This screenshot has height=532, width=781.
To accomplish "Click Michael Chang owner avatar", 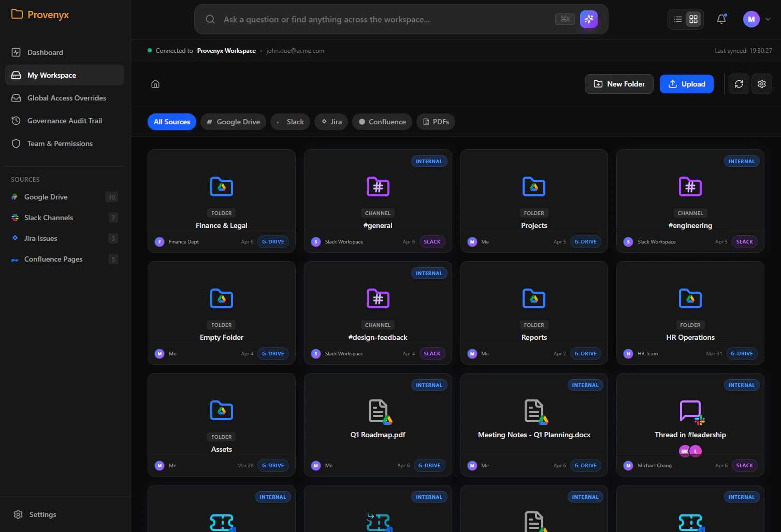I will [x=628, y=466].
